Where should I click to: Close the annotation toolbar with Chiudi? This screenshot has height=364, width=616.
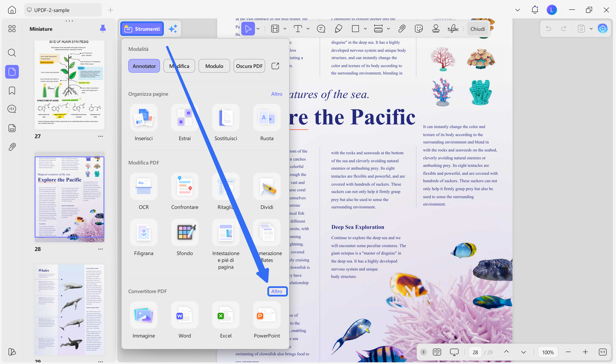(x=478, y=29)
